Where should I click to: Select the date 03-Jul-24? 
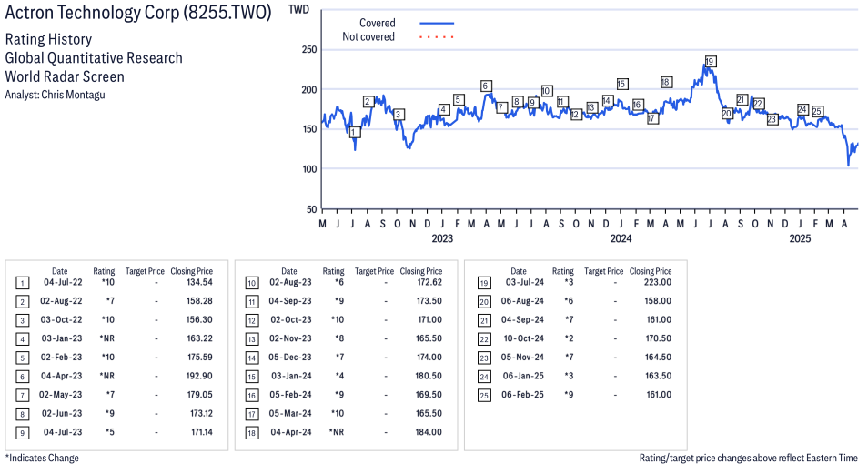[525, 282]
